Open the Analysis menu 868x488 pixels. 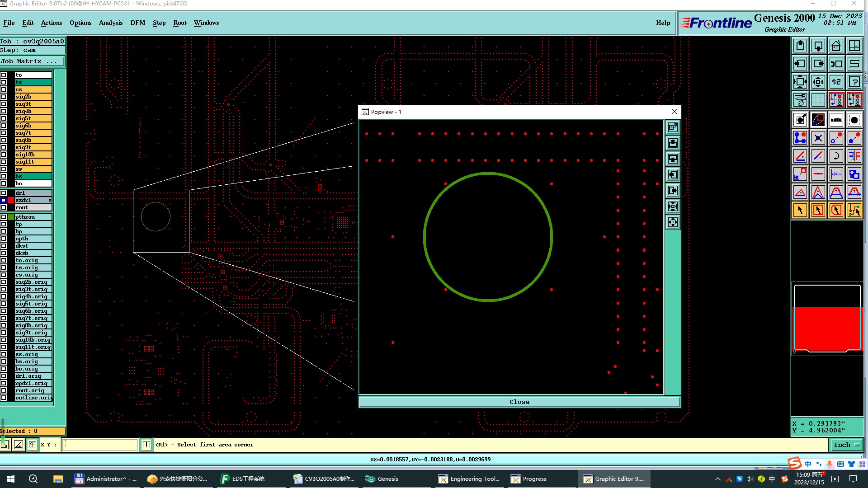[x=110, y=23]
